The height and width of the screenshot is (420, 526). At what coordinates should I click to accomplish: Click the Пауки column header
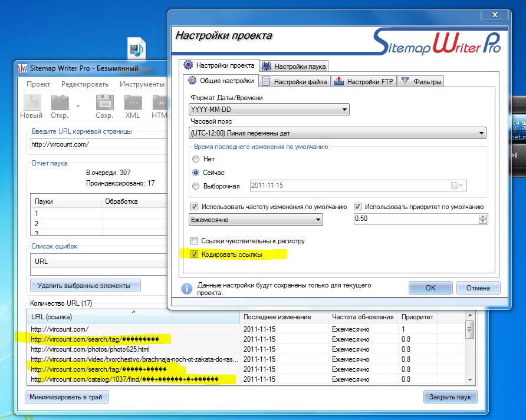pos(66,201)
